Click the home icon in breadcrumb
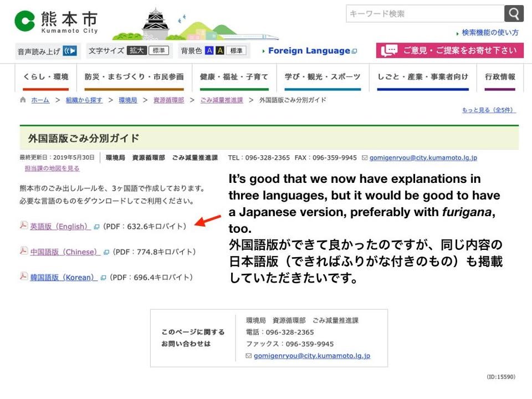Image resolution: width=532 pixels, height=399 pixels. [23, 100]
